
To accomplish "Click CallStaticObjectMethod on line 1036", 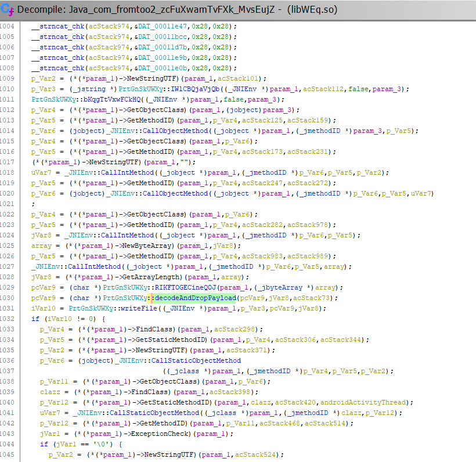I will (x=196, y=360).
